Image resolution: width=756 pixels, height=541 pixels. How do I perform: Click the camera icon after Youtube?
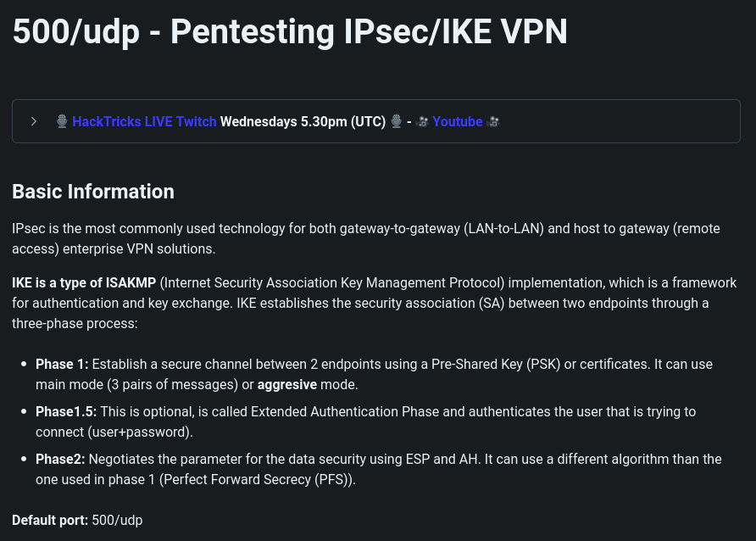tap(493, 121)
